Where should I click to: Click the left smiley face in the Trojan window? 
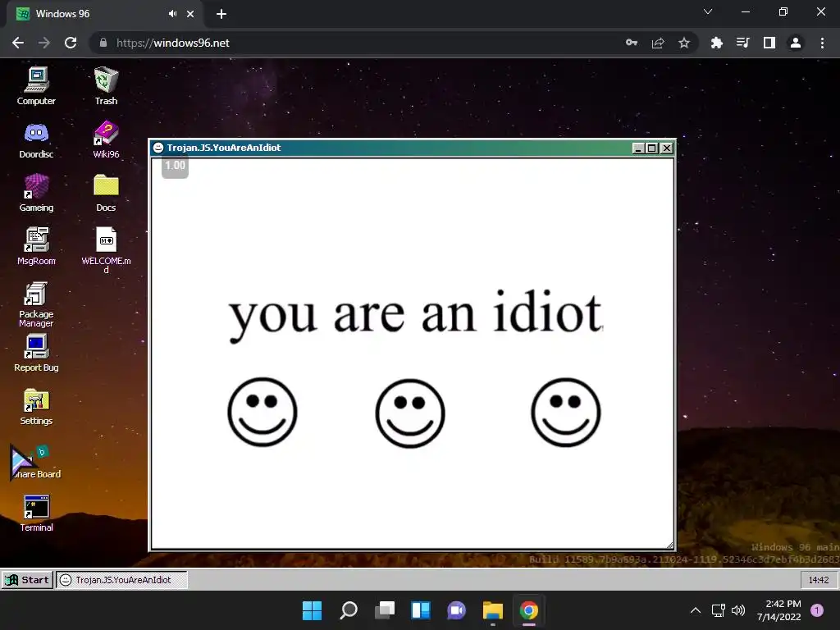click(x=262, y=412)
